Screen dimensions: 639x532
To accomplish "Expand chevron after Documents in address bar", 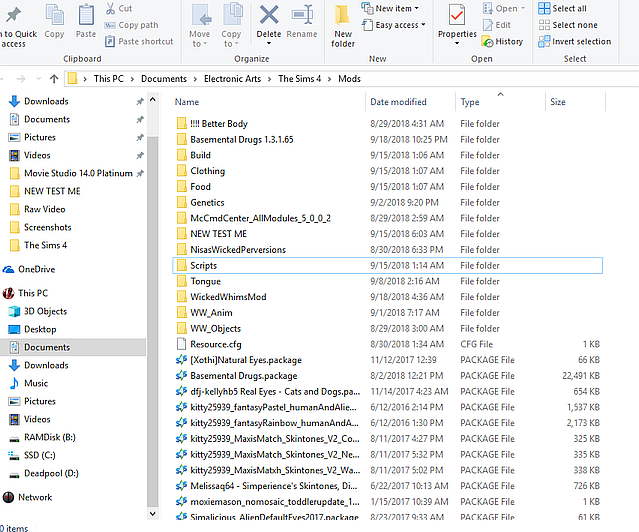I will pyautogui.click(x=195, y=79).
